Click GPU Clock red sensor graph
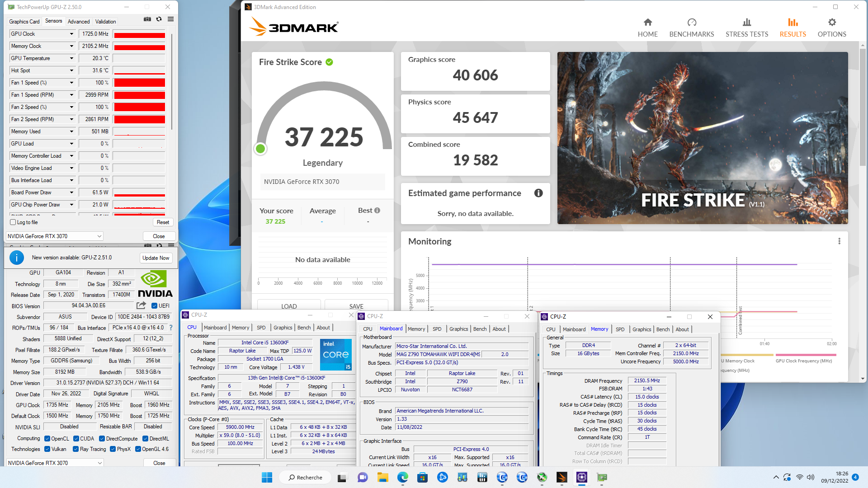The width and height of the screenshot is (868, 488). point(139,34)
